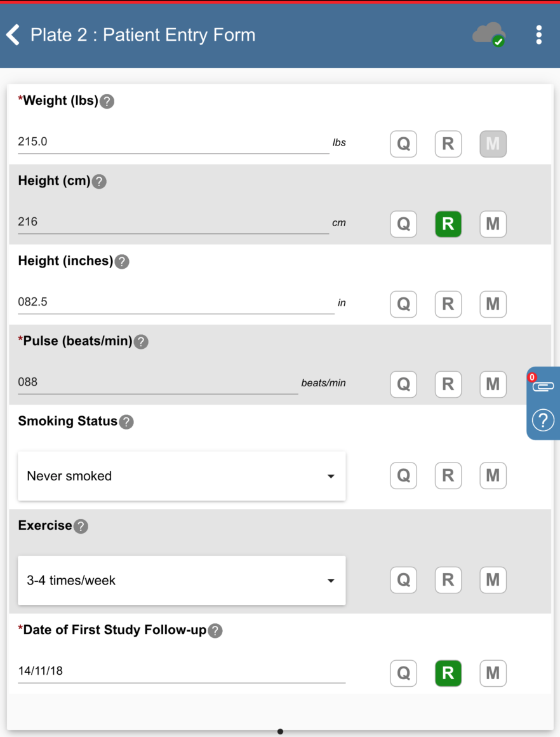
Task: Open the three-dot overflow menu
Action: [538, 34]
